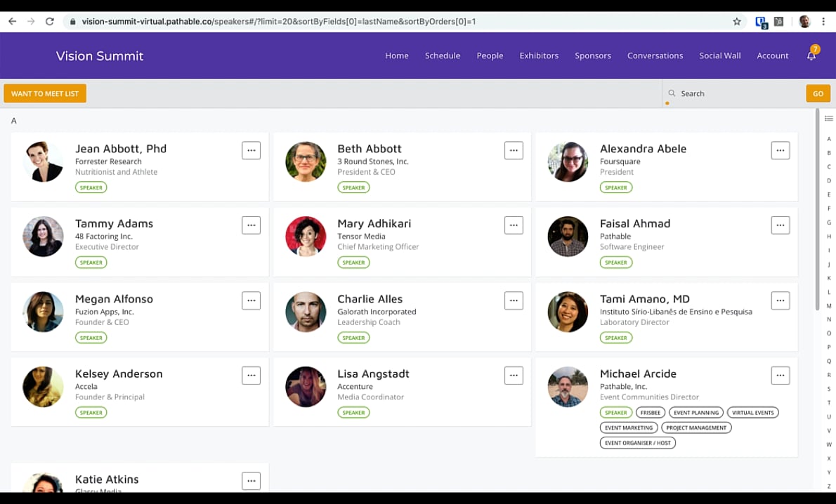Open Michael Arcide's profile name link
The height and width of the screenshot is (504, 836).
(638, 373)
